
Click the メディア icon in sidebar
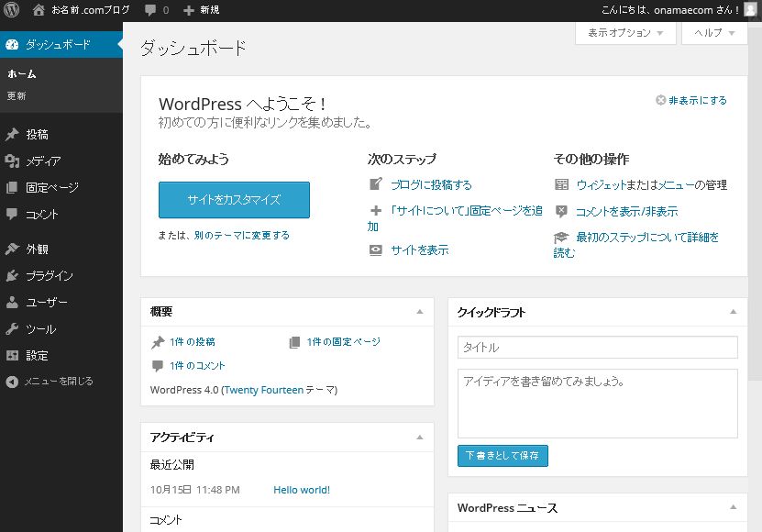12,161
